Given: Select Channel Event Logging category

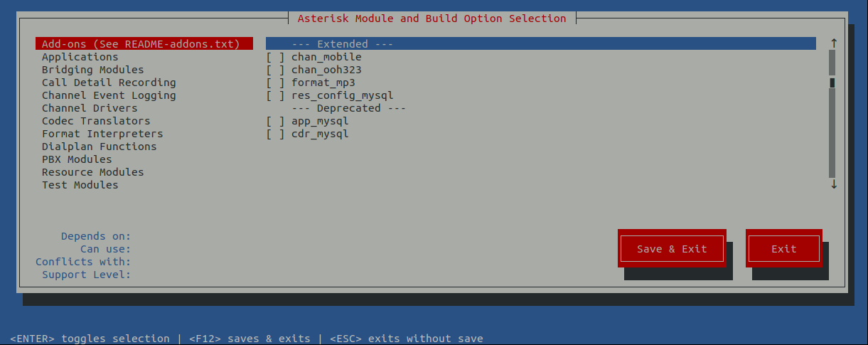Looking at the screenshot, I should pos(108,95).
